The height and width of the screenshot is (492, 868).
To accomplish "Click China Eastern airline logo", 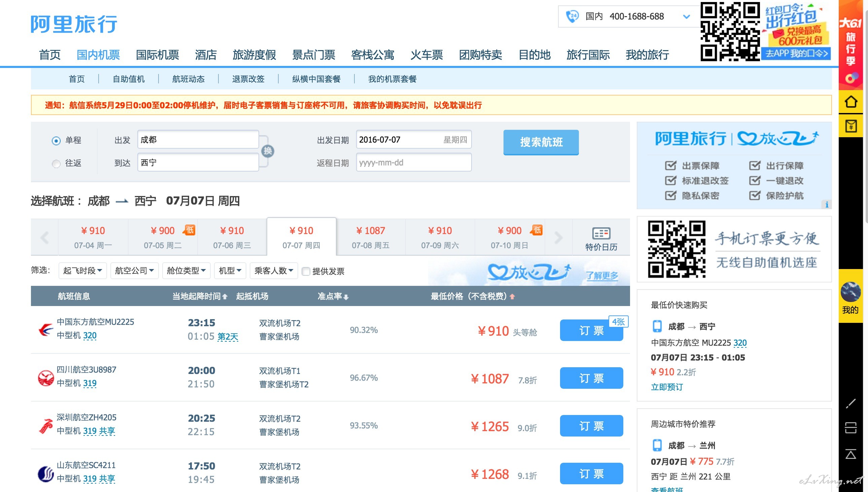I will (x=46, y=330).
